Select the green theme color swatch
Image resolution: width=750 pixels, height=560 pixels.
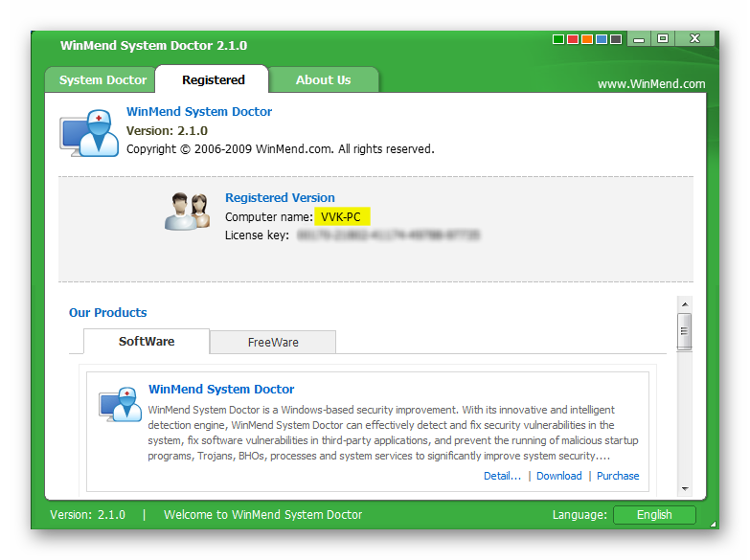point(557,39)
